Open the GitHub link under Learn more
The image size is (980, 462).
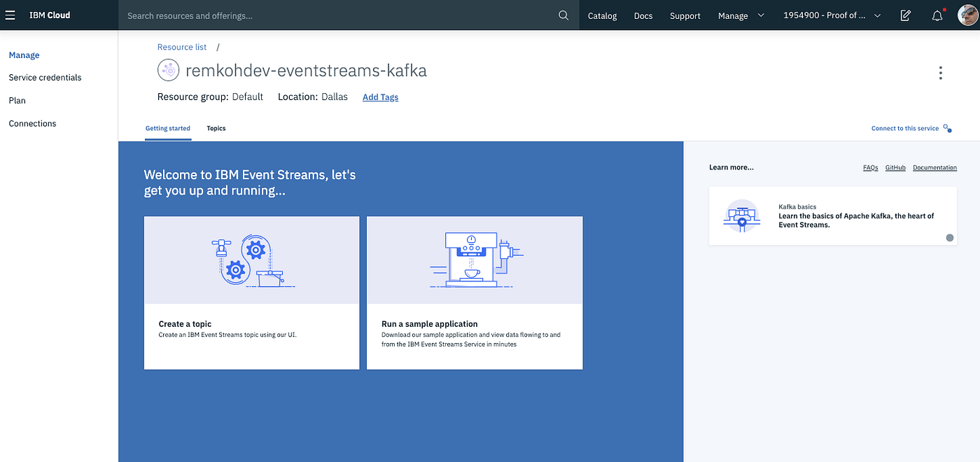[x=895, y=167]
